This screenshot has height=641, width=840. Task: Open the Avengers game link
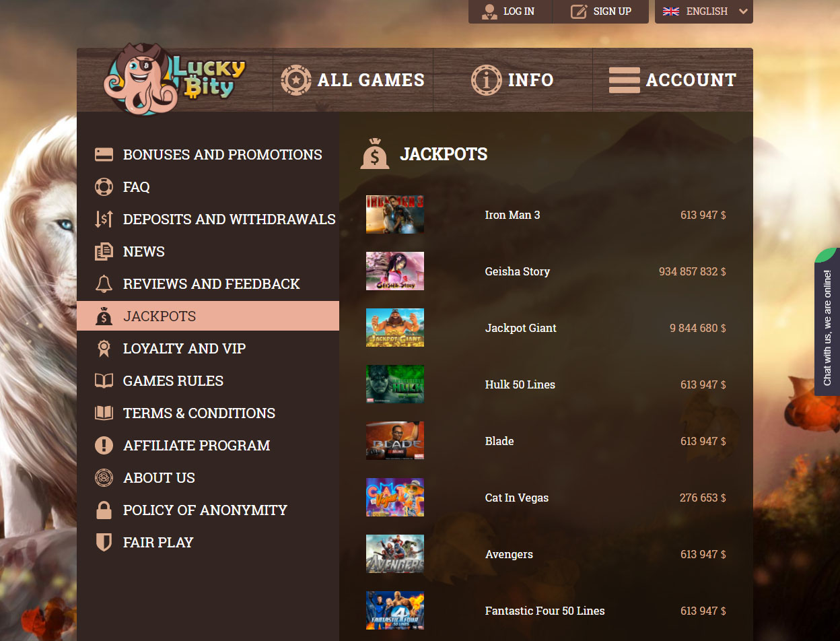pyautogui.click(x=509, y=554)
